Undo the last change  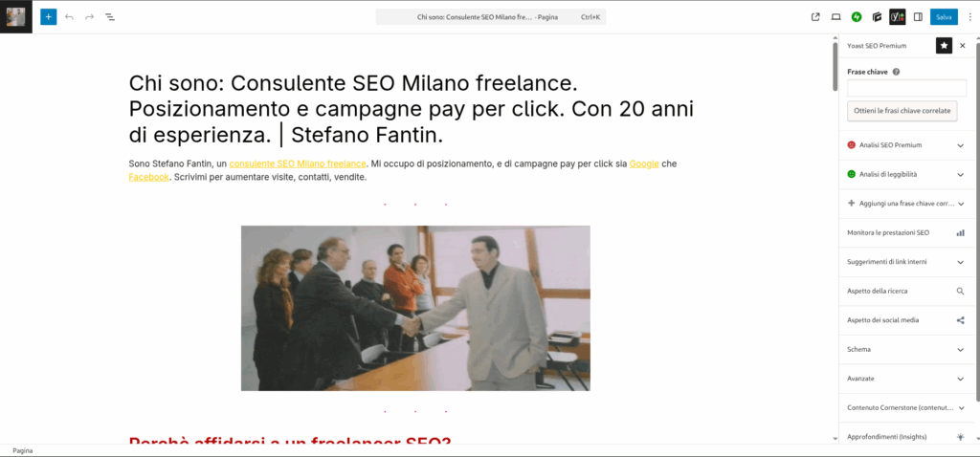[69, 17]
